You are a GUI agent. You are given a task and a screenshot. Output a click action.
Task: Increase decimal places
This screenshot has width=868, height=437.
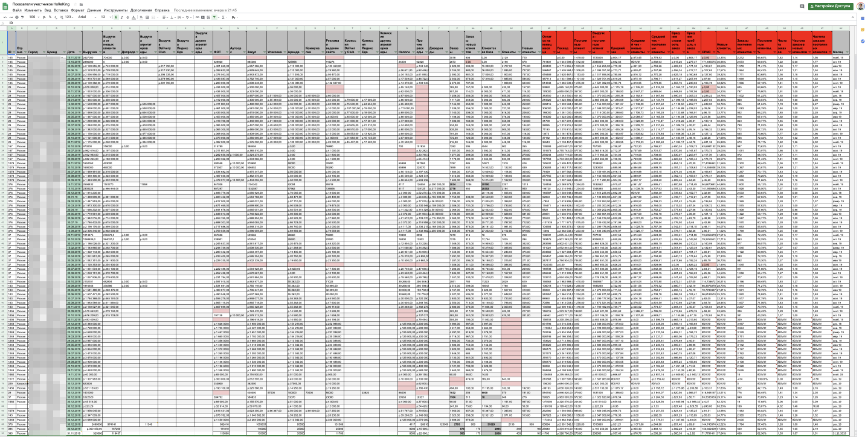pyautogui.click(x=61, y=17)
